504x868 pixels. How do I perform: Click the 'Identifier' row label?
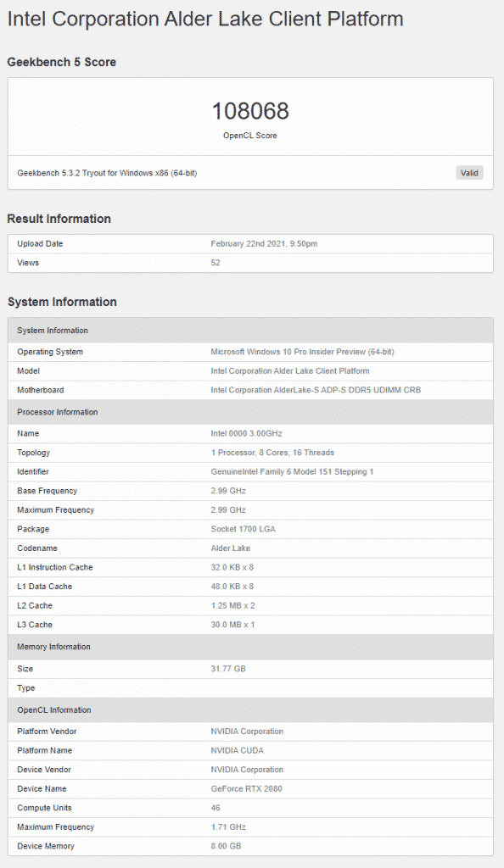(33, 471)
